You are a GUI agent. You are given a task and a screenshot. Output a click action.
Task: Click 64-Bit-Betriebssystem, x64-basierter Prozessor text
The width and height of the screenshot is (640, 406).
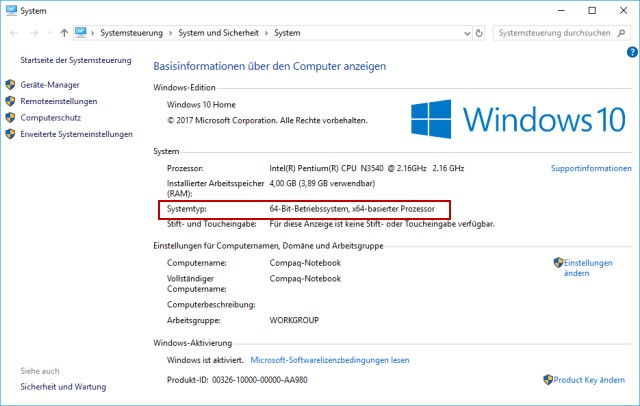coord(352,209)
